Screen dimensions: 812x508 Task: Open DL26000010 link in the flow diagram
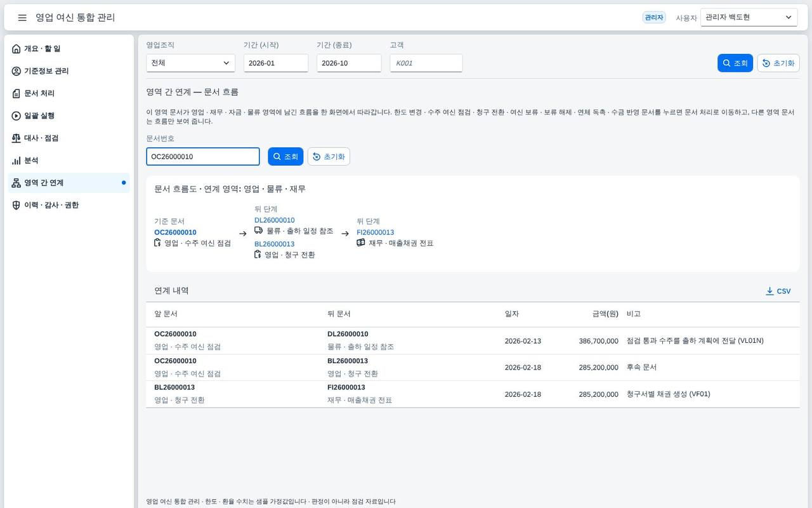(x=275, y=220)
